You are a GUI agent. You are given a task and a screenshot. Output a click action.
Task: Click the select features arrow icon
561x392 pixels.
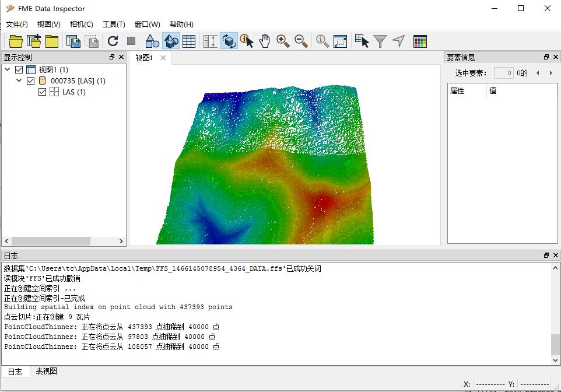point(362,41)
